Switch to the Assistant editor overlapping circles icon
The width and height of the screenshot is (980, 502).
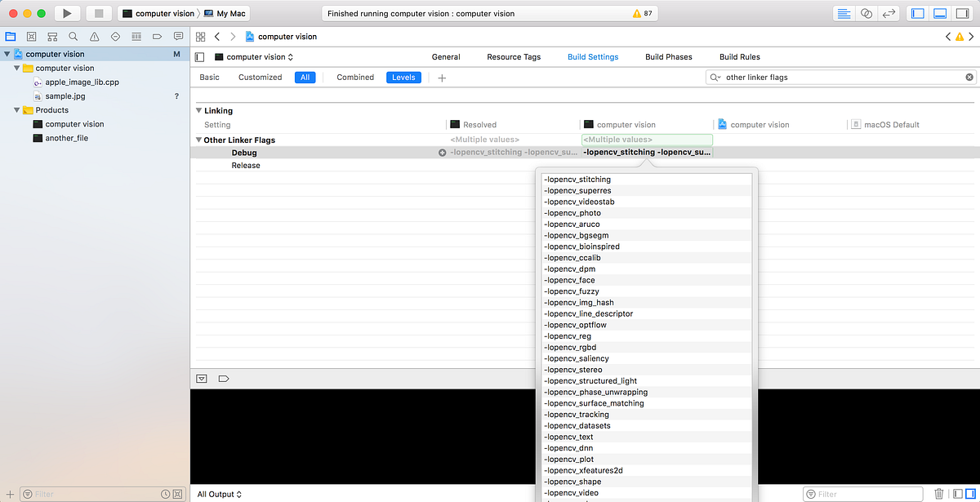[x=866, y=12]
